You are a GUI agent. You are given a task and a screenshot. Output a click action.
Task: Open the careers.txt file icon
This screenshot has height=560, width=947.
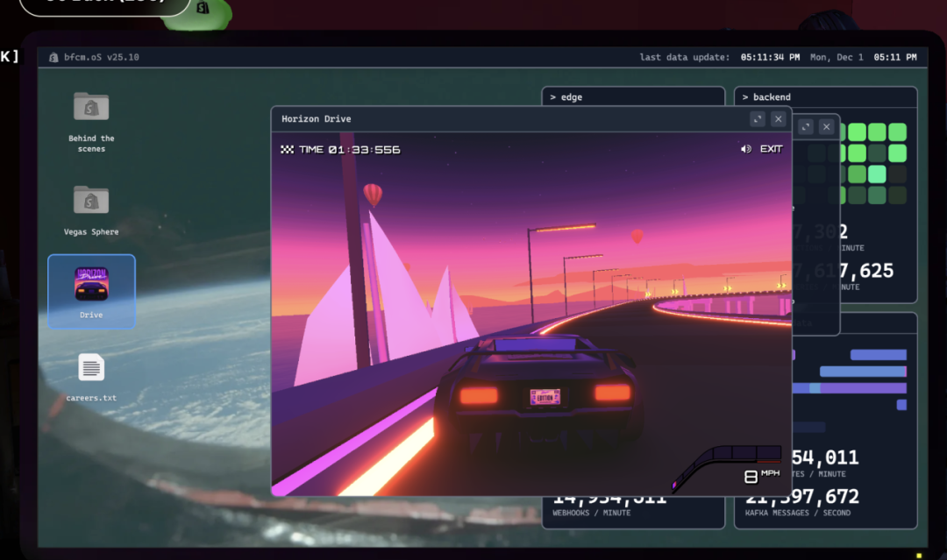91,367
